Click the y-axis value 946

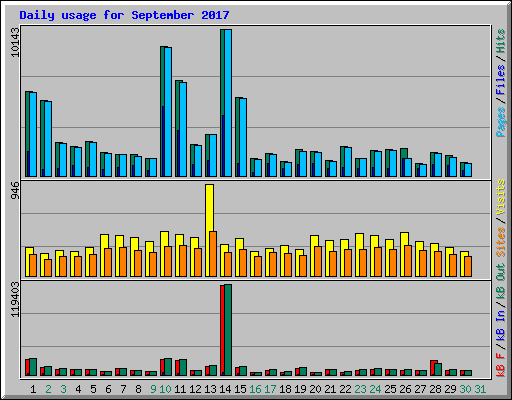[15, 190]
